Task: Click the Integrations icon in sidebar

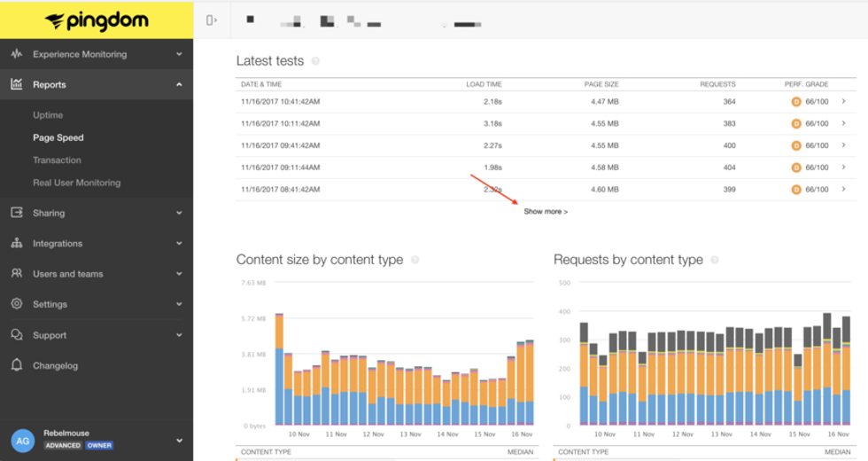Action: [16, 243]
